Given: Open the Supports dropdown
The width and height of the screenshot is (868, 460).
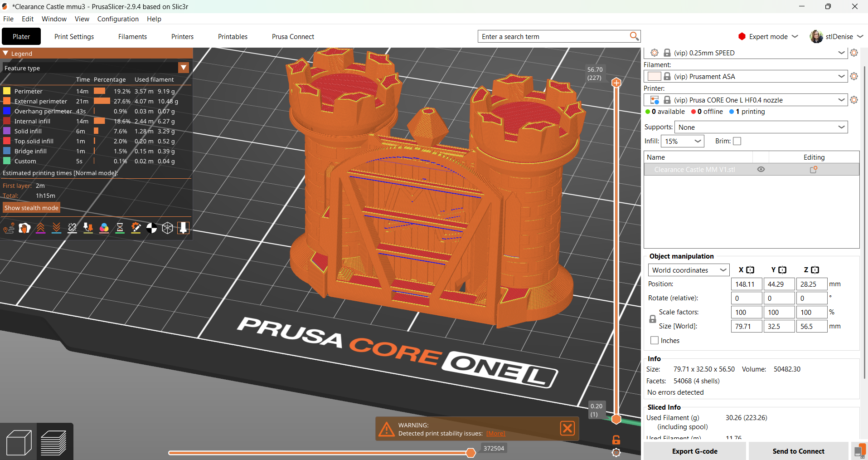Looking at the screenshot, I should click(x=761, y=127).
